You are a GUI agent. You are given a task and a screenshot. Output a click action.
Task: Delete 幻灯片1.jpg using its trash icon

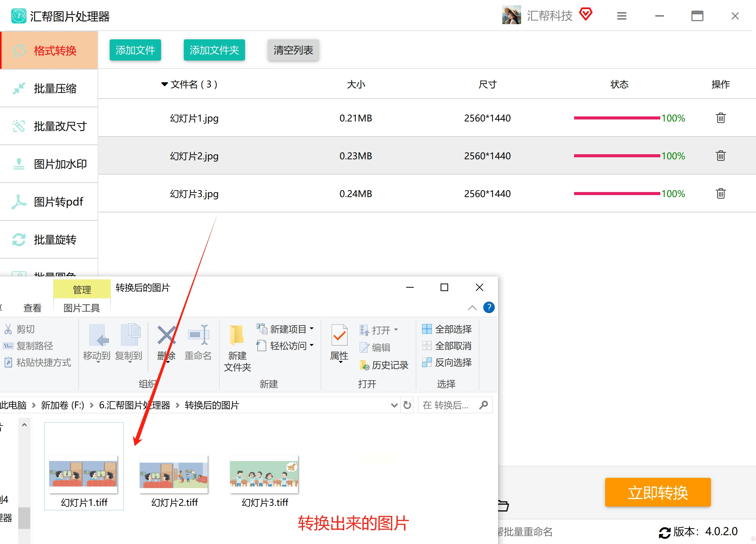[x=720, y=118]
